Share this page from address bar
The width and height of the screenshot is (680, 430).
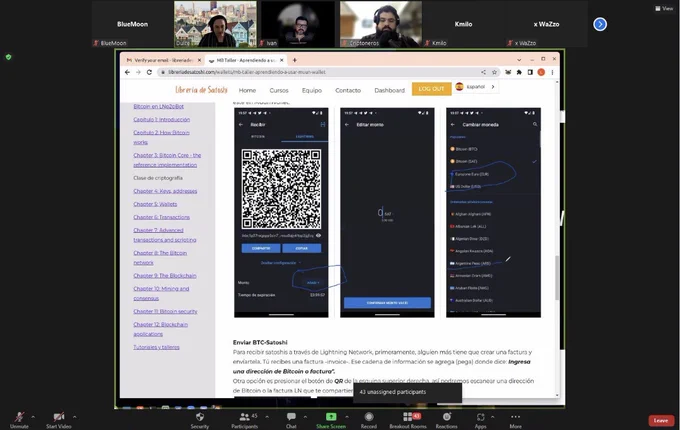484,72
